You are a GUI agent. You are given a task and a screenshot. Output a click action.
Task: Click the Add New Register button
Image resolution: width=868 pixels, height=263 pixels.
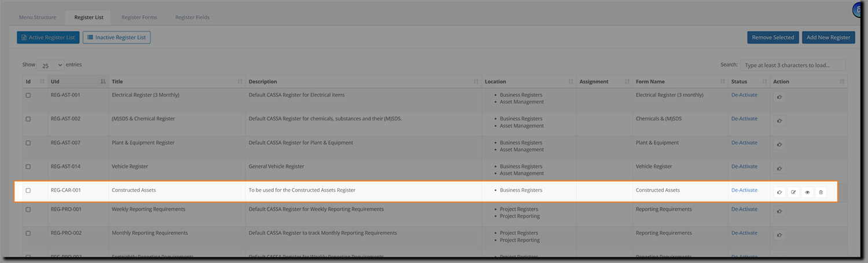pyautogui.click(x=828, y=38)
